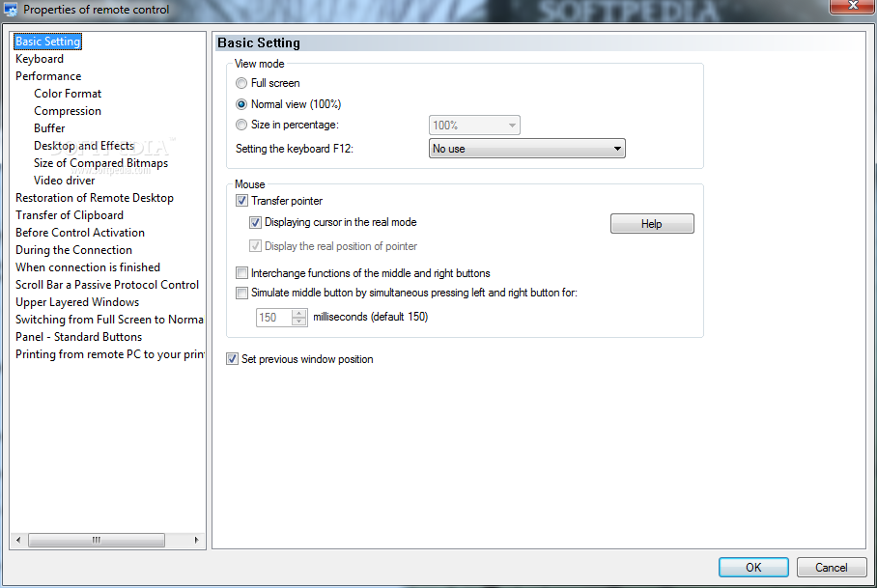The height and width of the screenshot is (588, 877).
Task: Select Basic Setting in the tree
Action: (x=47, y=42)
